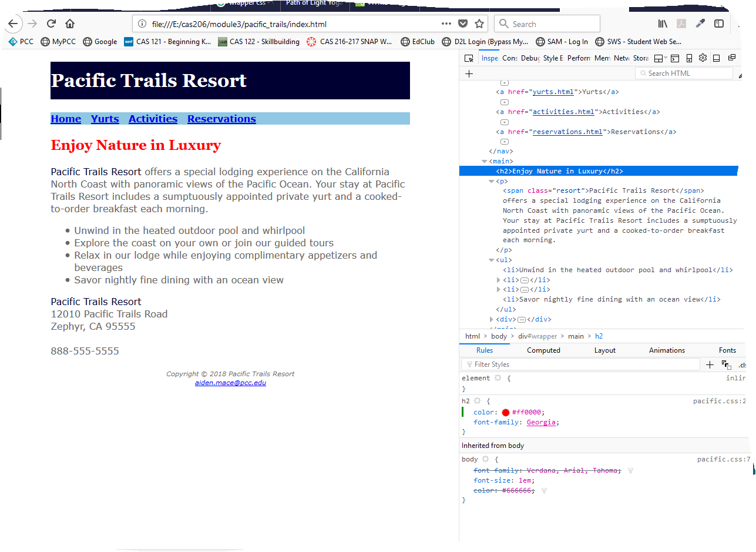Bookmark this page with the star
Screen dimensions: 756x552
pyautogui.click(x=479, y=24)
